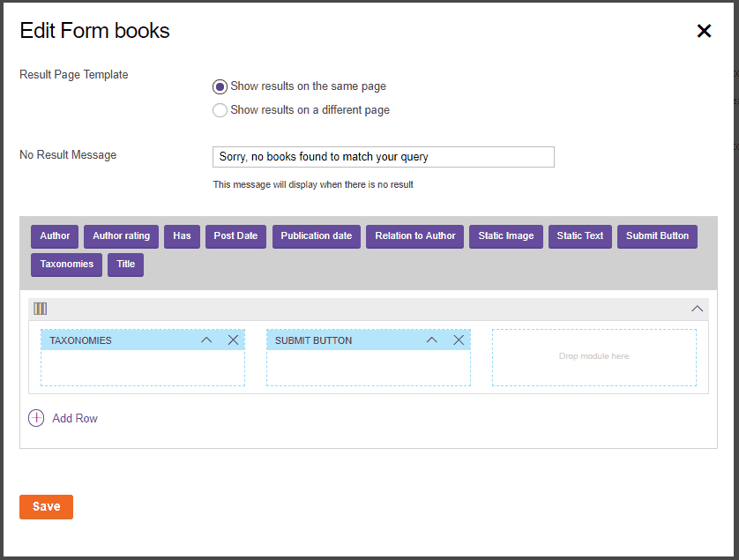Click the Result Page Template label
The image size is (739, 560).
(x=73, y=75)
